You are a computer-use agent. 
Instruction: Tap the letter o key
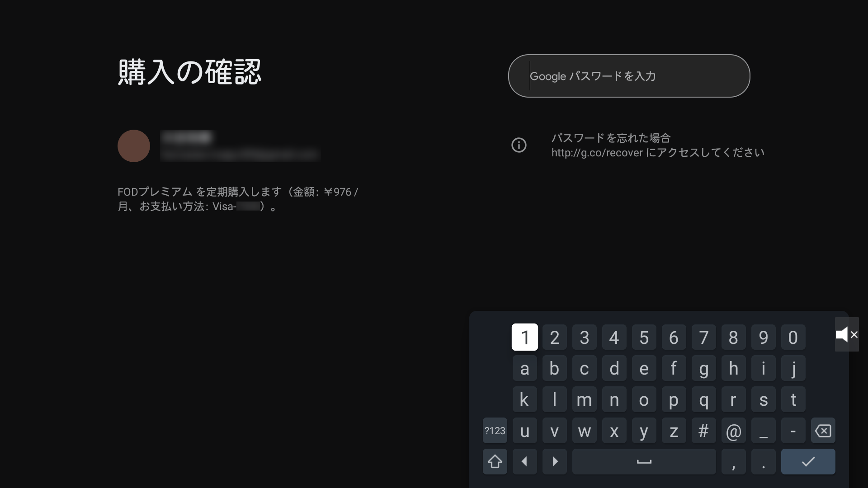tap(644, 399)
